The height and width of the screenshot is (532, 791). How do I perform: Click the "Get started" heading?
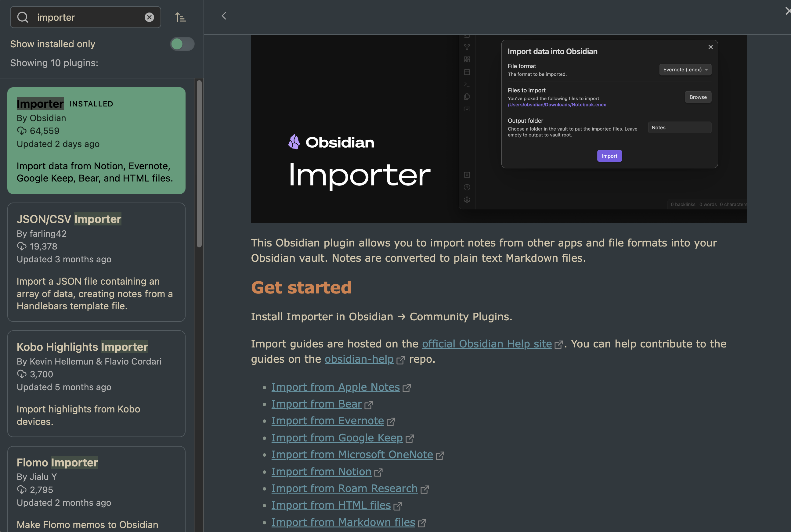tap(301, 288)
